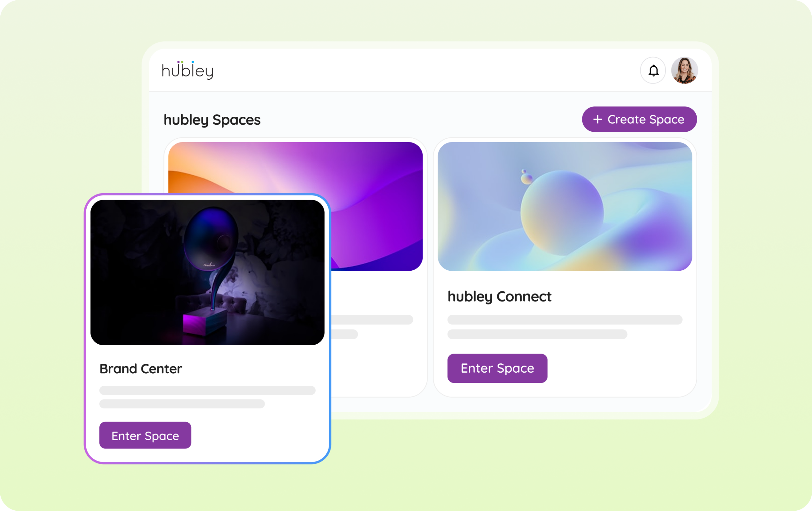
Task: Click the plus icon in Create Space
Action: coord(597,119)
